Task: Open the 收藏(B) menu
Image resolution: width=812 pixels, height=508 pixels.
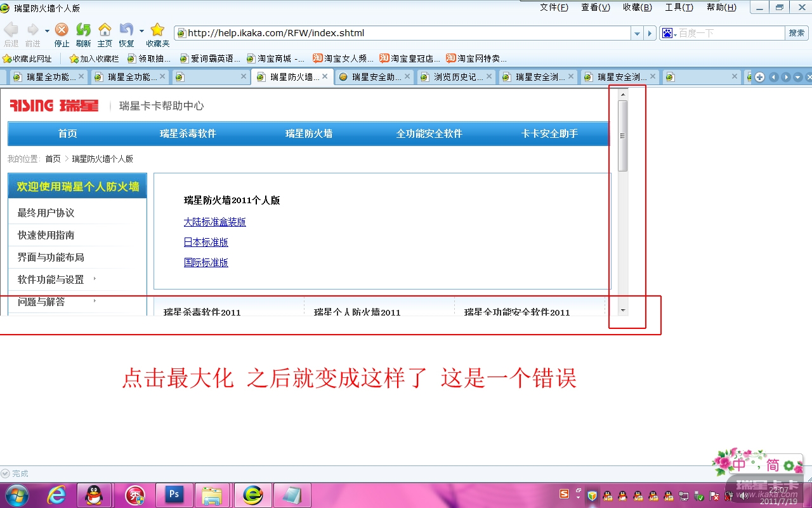Action: (638, 8)
